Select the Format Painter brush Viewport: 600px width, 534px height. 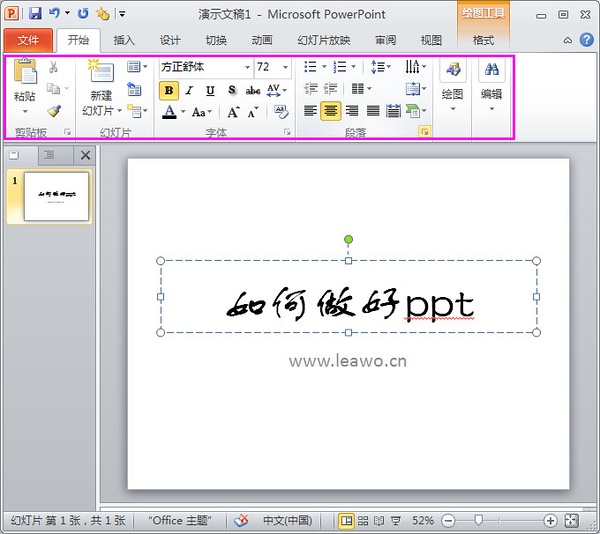click(54, 111)
